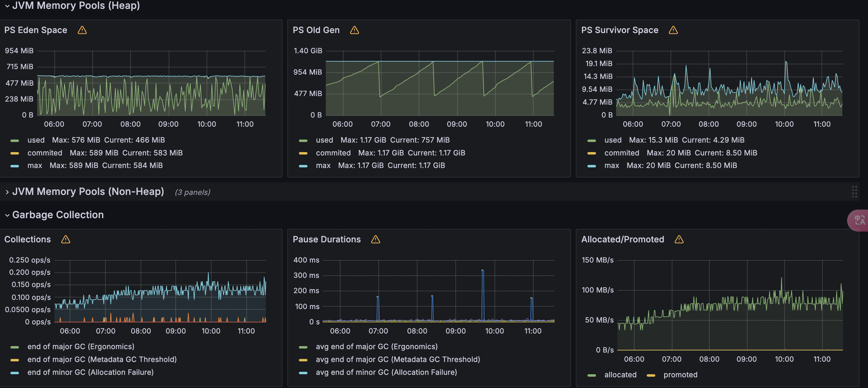Viewport: 868px width, 388px height.
Task: Toggle the max series in PS Survivor Space legend
Action: (612, 165)
